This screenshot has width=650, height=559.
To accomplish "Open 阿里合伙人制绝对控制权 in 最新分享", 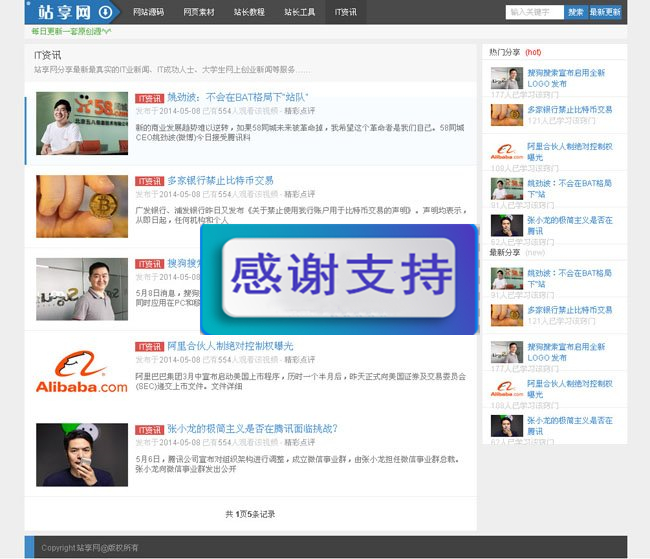I will pos(570,389).
